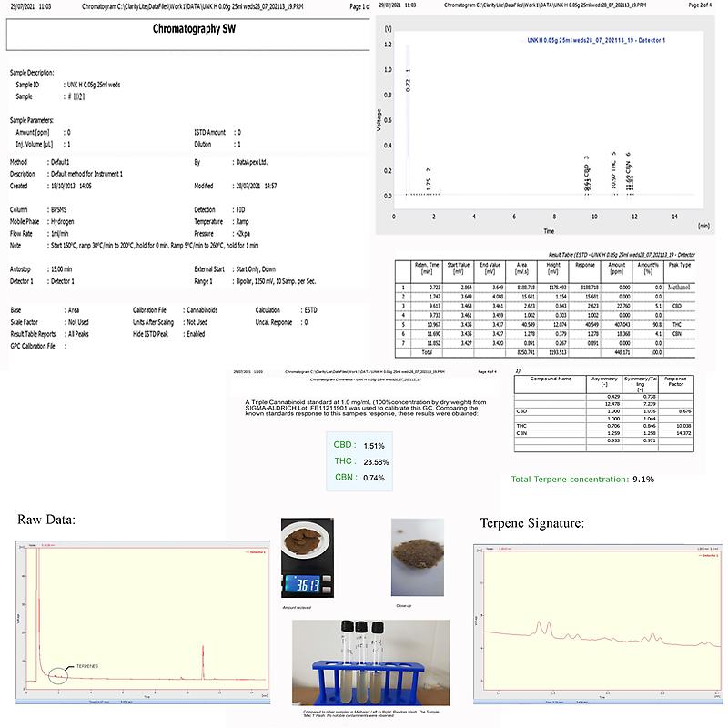This screenshot has height=728, width=728.
Task: Select the 0.72 peak label in chromatogram
Action: 409,83
